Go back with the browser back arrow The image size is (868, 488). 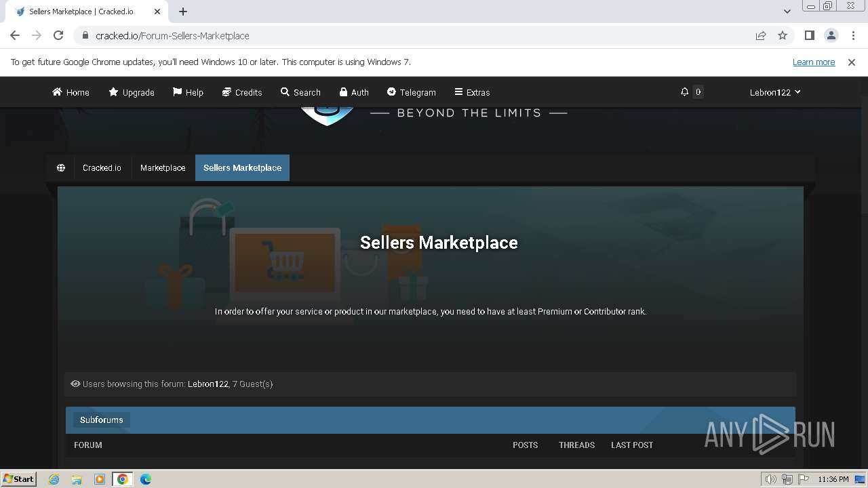click(x=15, y=35)
